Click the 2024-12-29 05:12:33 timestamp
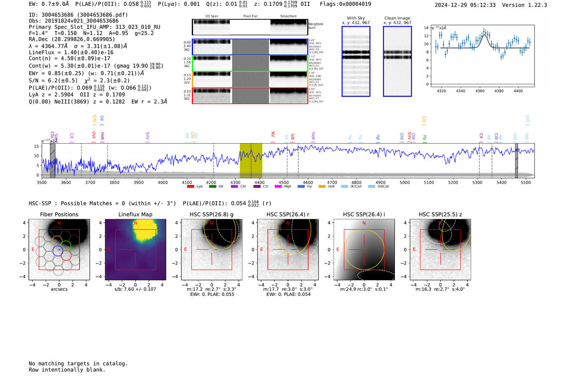This screenshot has height=392, width=576. (x=465, y=5)
